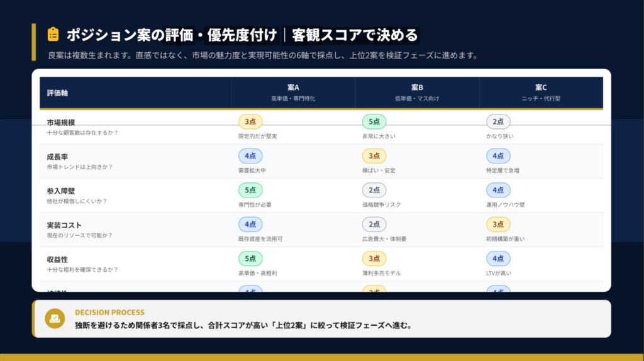Click the DECISION PROCESS heading text
The image size is (644, 361).
click(109, 312)
